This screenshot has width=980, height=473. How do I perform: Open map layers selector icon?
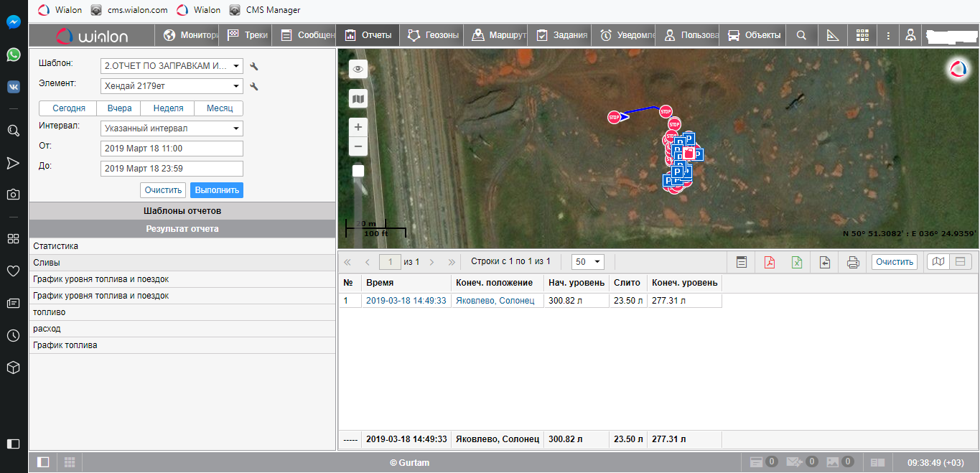[358, 99]
